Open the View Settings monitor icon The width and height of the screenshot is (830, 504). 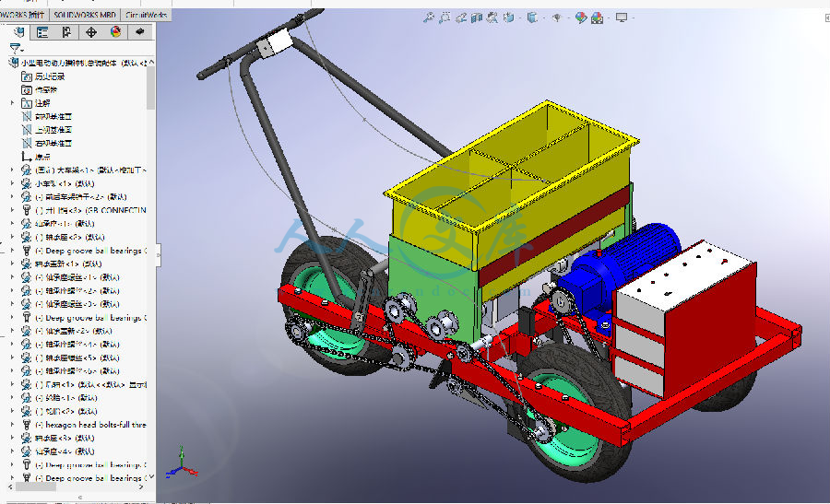click(x=622, y=18)
